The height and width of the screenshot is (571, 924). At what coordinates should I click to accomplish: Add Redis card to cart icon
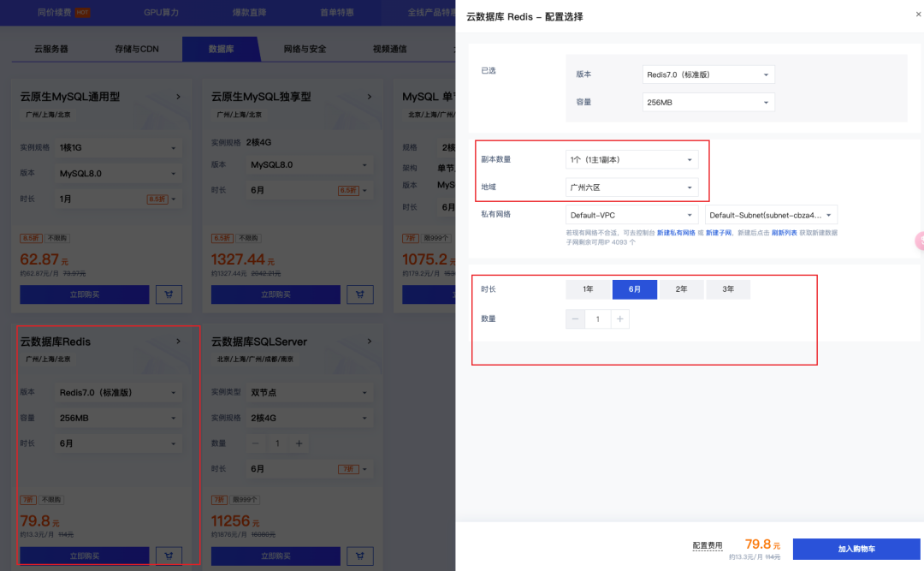(x=169, y=556)
